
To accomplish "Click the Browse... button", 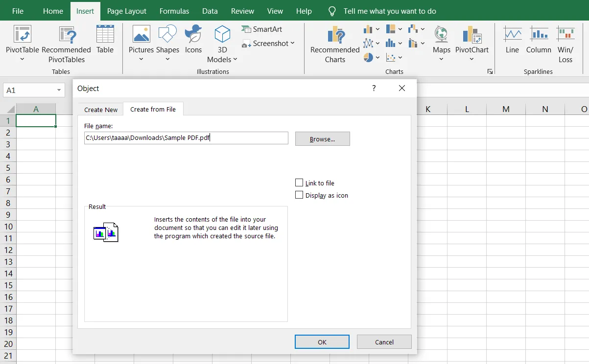I will click(x=323, y=139).
